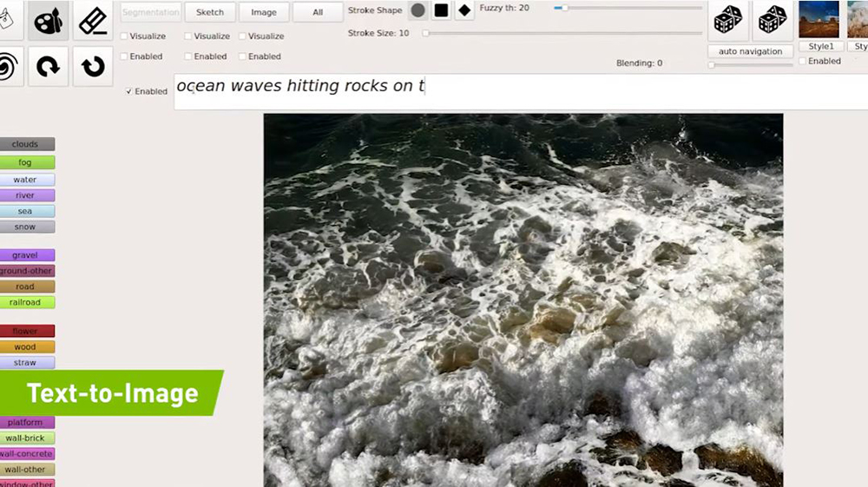This screenshot has height=487, width=868.
Task: Click the Stroke Size slider track
Action: pyautogui.click(x=562, y=33)
